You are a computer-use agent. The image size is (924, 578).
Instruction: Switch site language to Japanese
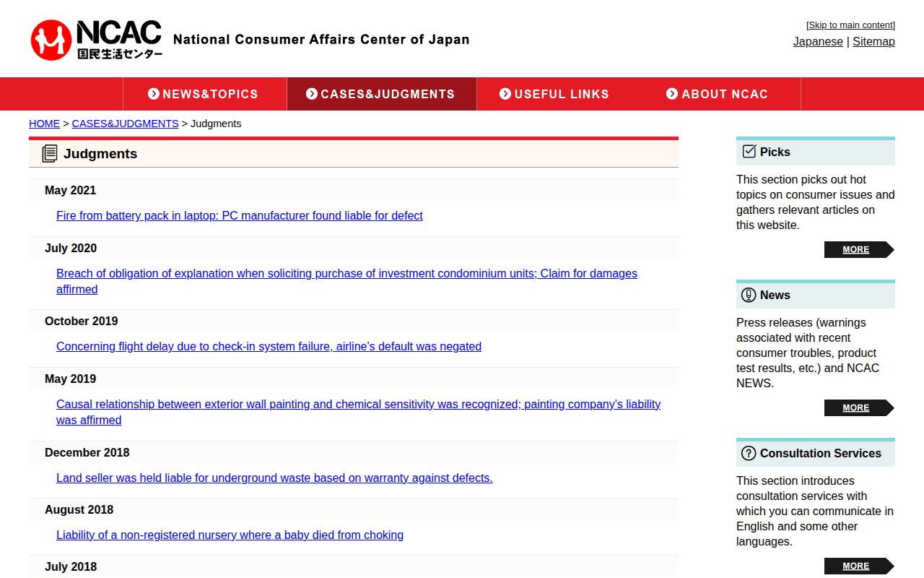point(818,42)
